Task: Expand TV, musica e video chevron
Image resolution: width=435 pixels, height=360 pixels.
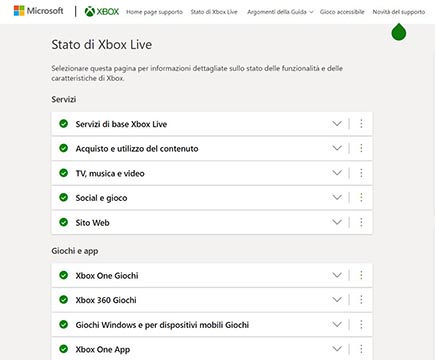Action: click(337, 173)
